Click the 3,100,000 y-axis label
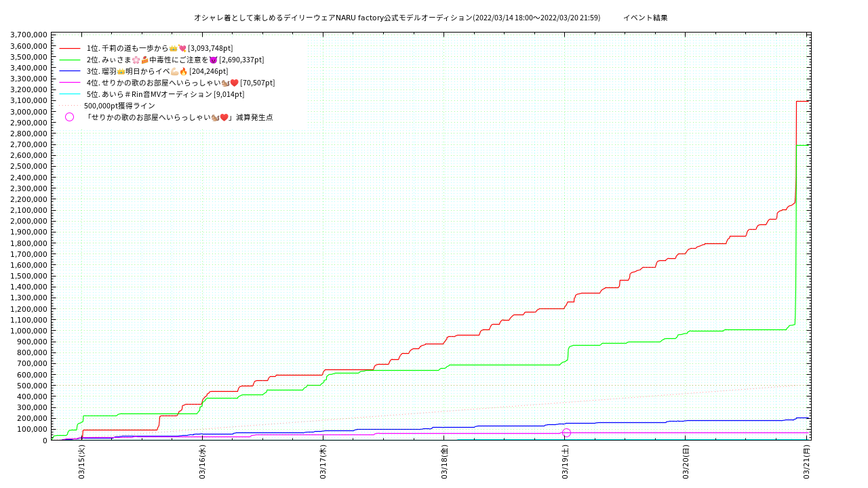Image resolution: width=868 pixels, height=488 pixels. point(29,101)
